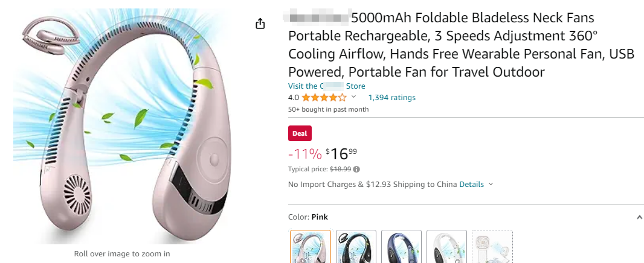Expand the shipping Details chevron
This screenshot has width=644, height=263.
click(x=491, y=184)
